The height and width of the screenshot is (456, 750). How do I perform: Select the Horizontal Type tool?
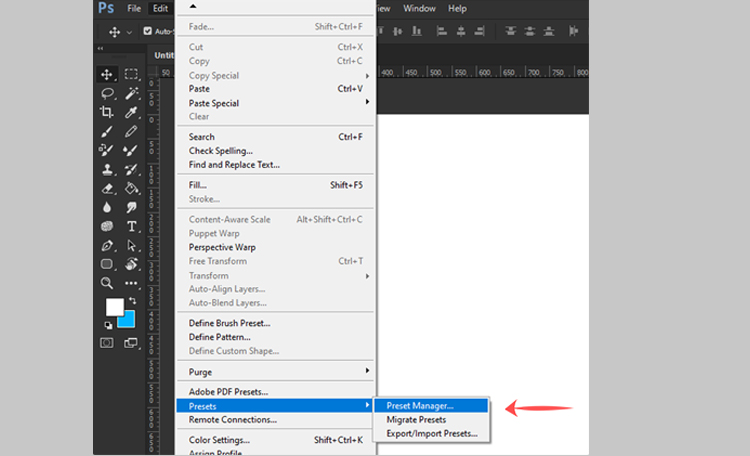click(131, 226)
